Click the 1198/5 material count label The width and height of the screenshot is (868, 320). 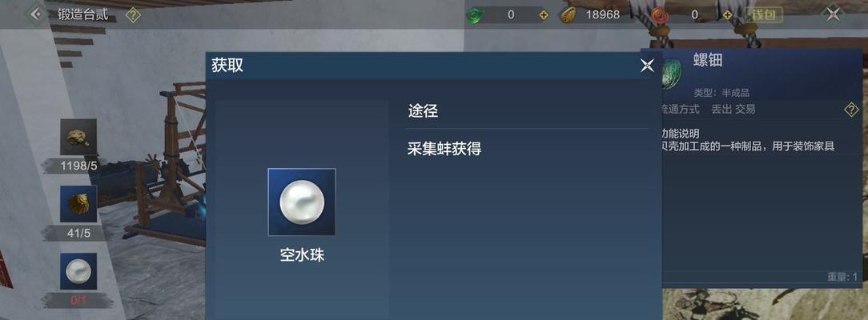(78, 166)
